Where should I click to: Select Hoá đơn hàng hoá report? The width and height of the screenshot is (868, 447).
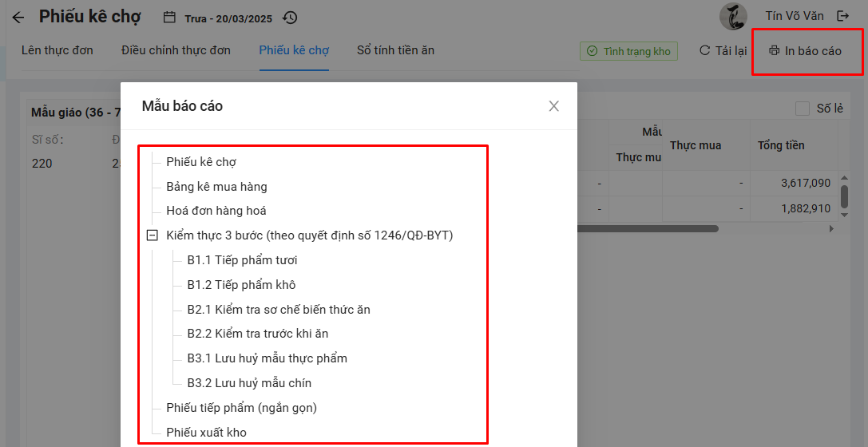216,211
